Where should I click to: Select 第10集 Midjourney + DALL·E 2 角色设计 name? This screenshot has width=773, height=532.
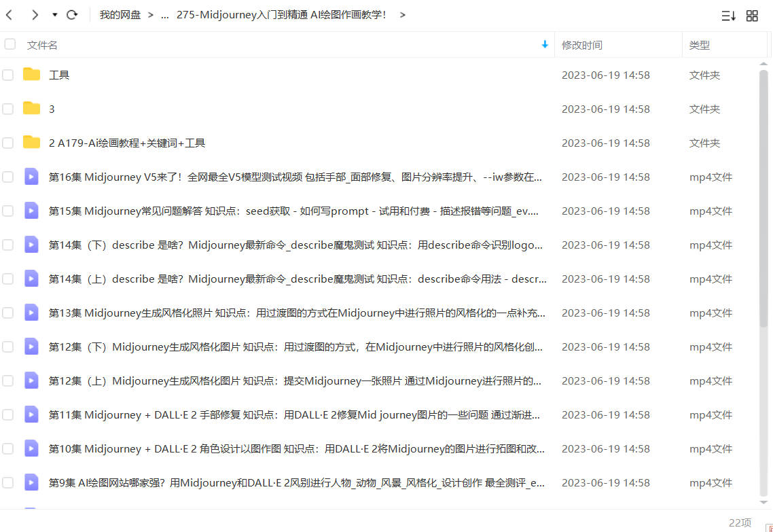(296, 449)
